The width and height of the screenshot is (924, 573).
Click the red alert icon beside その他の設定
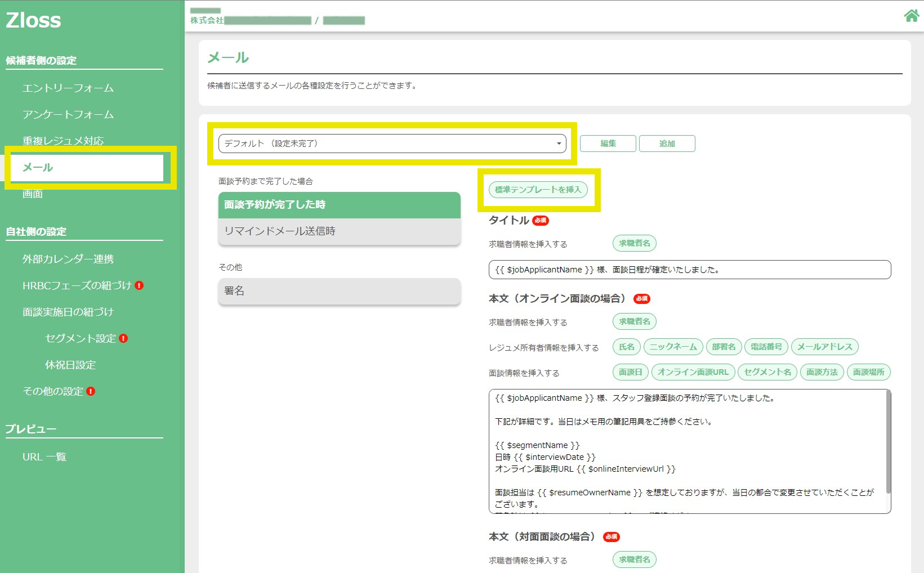91,391
